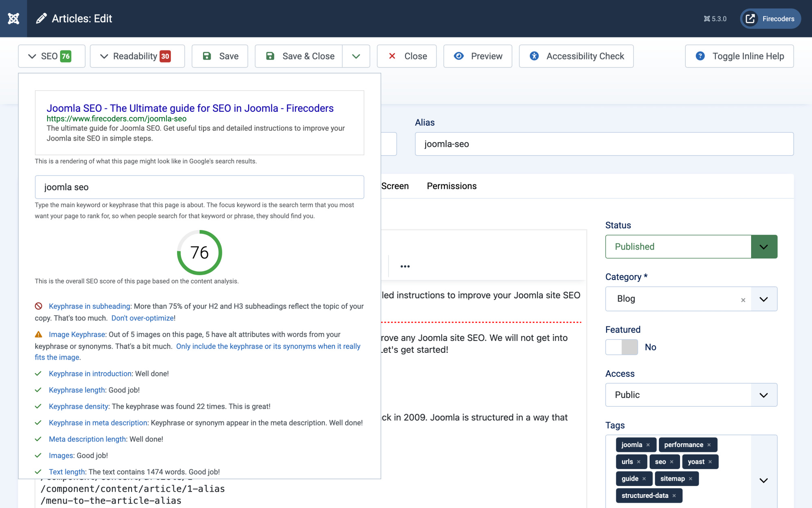This screenshot has width=812, height=508.
Task: Click the Save button
Action: [x=220, y=56]
